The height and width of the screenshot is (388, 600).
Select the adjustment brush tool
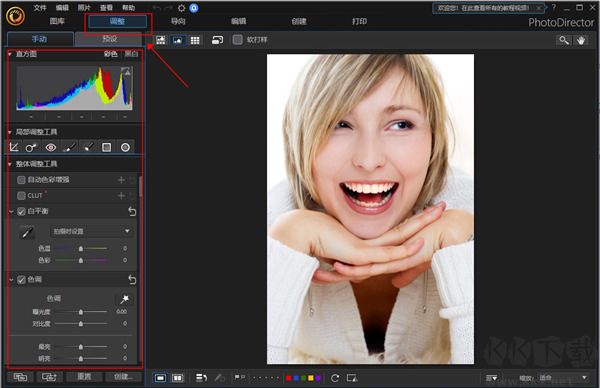click(x=69, y=147)
